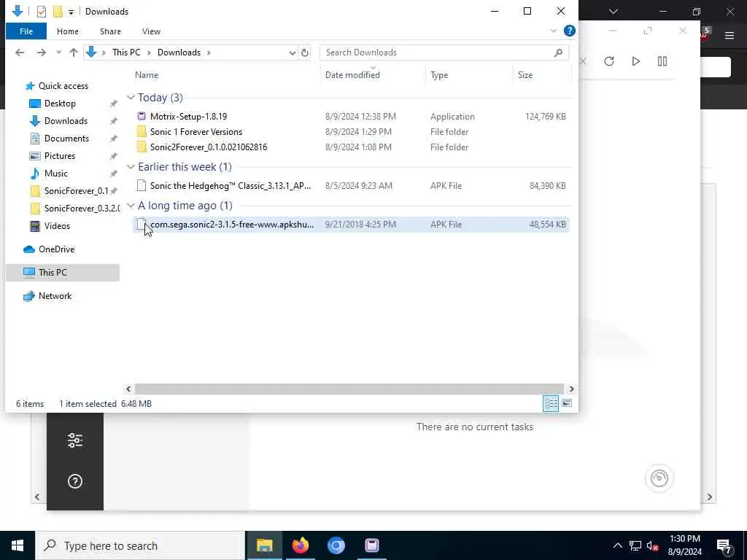Open Chromium browser from the taskbar
Viewport: 747px width, 560px height.
[336, 545]
